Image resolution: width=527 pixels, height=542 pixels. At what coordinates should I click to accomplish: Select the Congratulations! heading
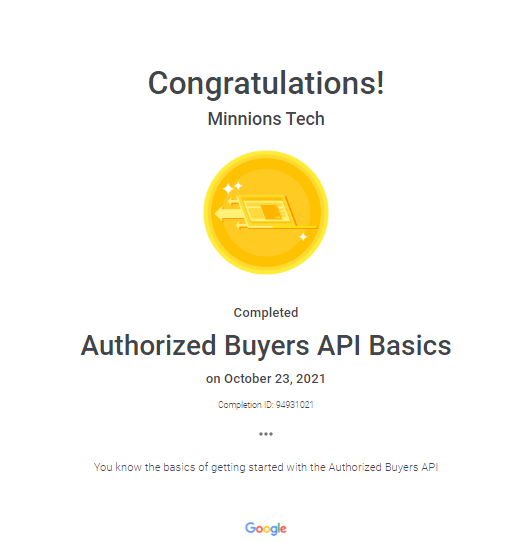(266, 83)
